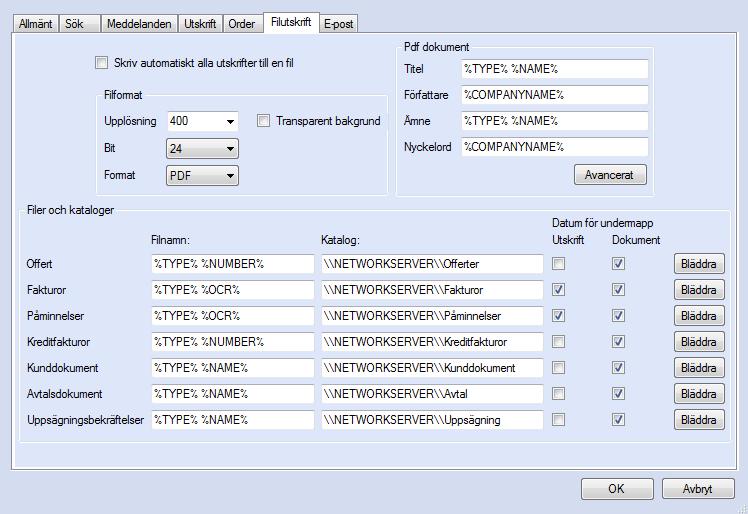Select the Kreditfakturor catalog path field
The width and height of the screenshot is (748, 514).
pyautogui.click(x=432, y=342)
